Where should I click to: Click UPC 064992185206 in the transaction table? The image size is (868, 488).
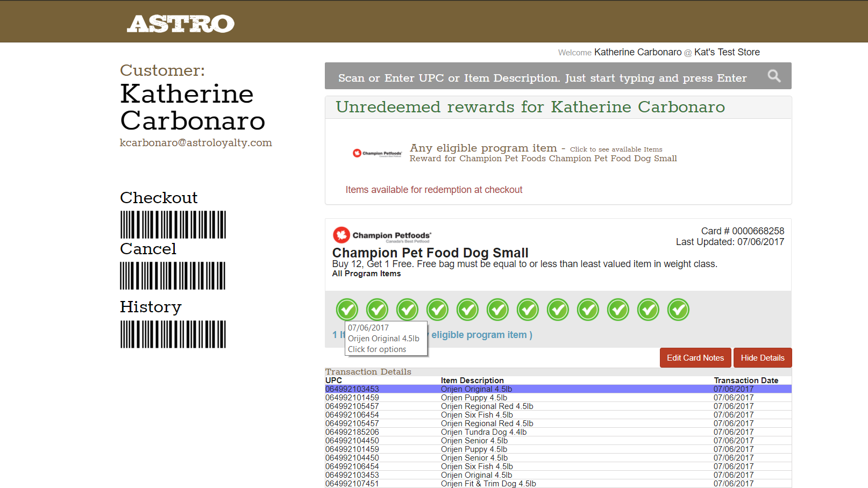pyautogui.click(x=352, y=432)
